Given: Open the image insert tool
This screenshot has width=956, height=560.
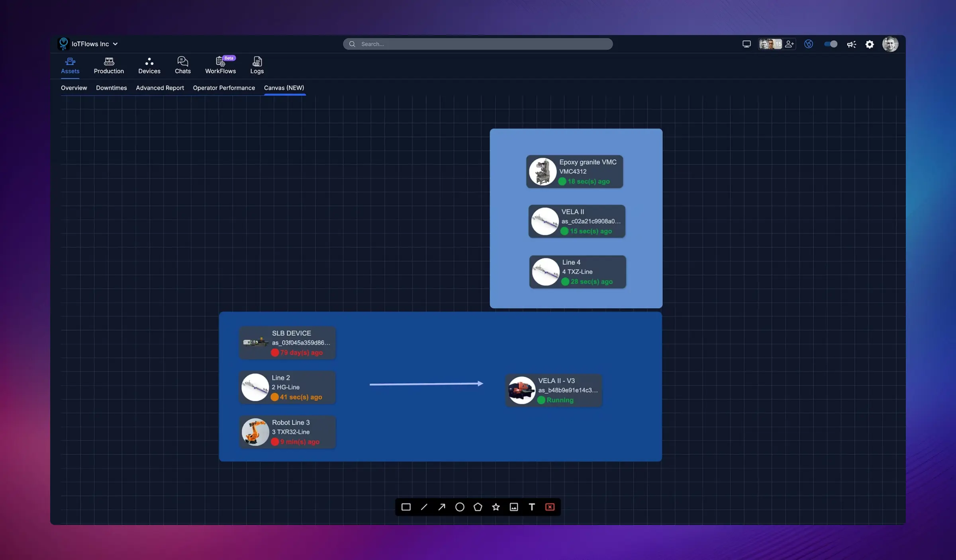Looking at the screenshot, I should [514, 507].
